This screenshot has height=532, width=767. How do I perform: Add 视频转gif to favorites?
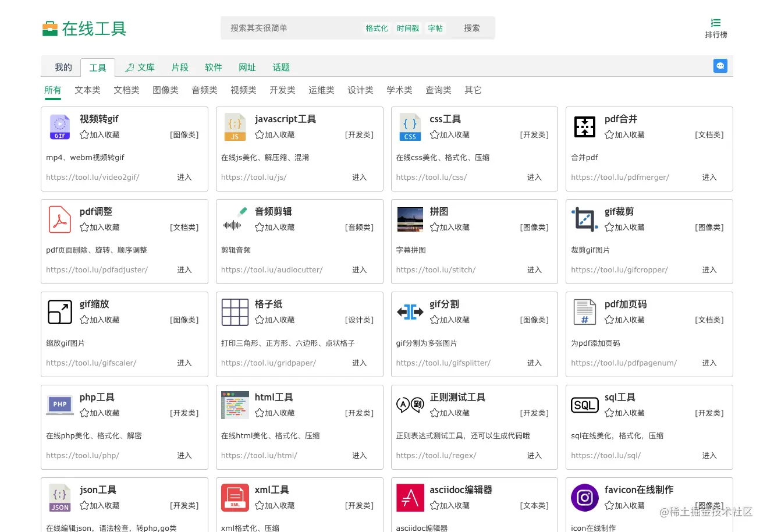pos(100,135)
